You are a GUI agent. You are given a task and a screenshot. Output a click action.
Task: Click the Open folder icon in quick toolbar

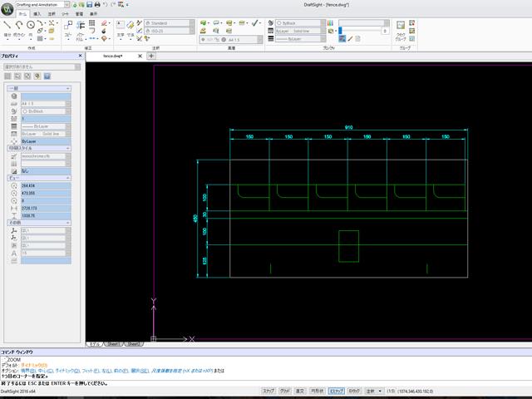pos(81,5)
